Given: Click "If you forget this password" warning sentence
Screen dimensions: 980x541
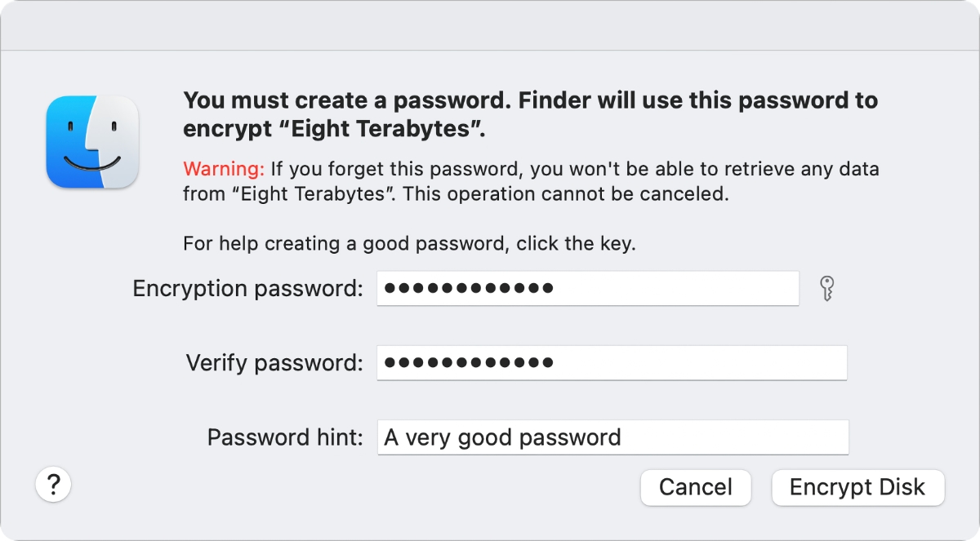Looking at the screenshot, I should click(398, 169).
